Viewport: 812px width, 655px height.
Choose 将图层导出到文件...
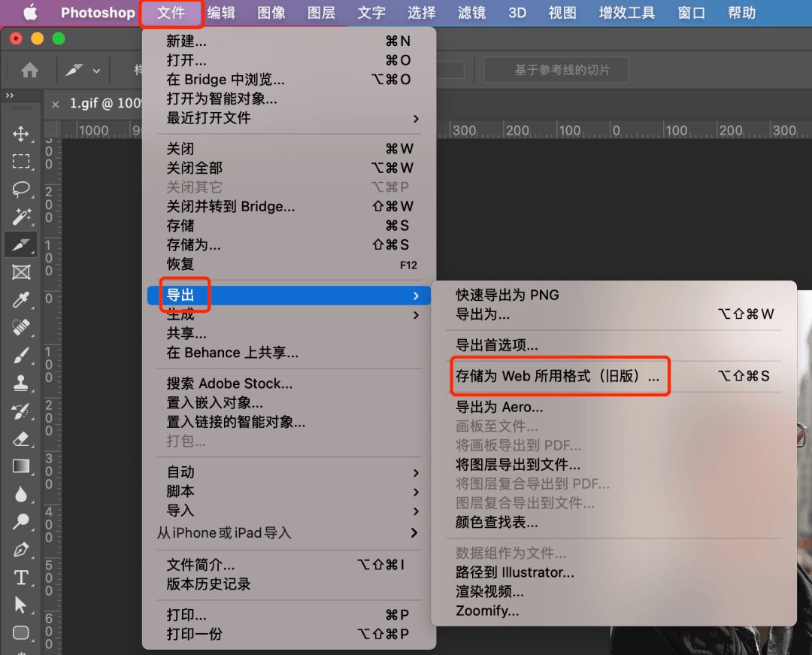614,465
